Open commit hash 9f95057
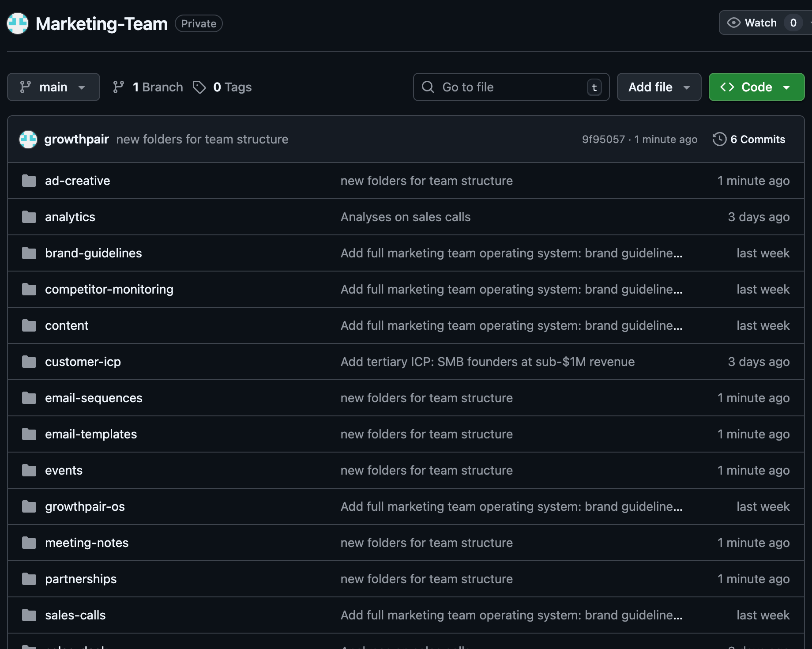Viewport: 812px width, 649px height. point(603,140)
